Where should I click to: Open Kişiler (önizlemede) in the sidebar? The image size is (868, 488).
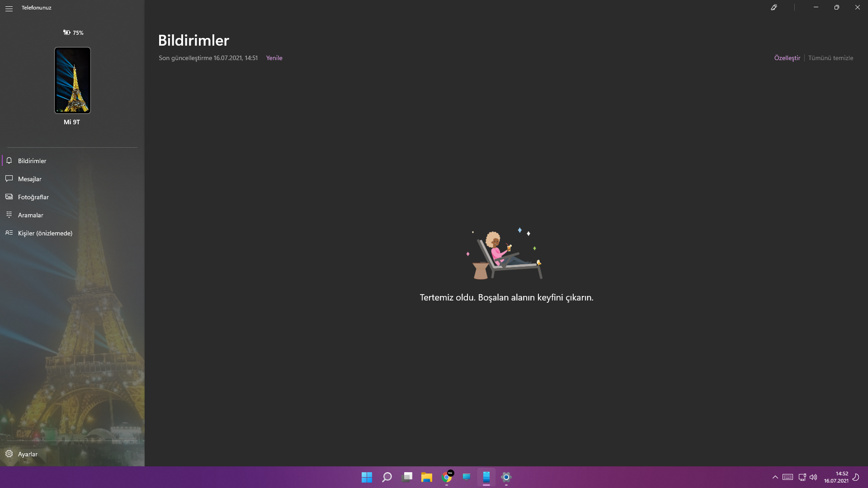pyautogui.click(x=72, y=233)
